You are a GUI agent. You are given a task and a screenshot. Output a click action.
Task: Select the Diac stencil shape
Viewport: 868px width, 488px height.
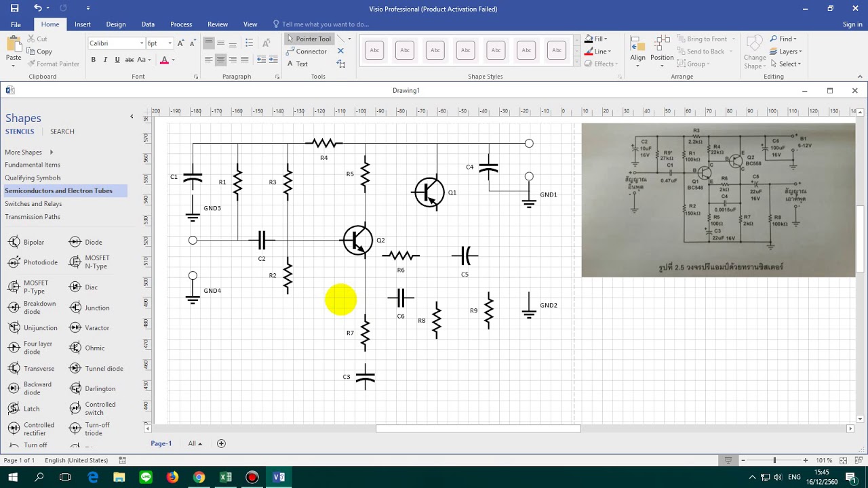(x=83, y=287)
